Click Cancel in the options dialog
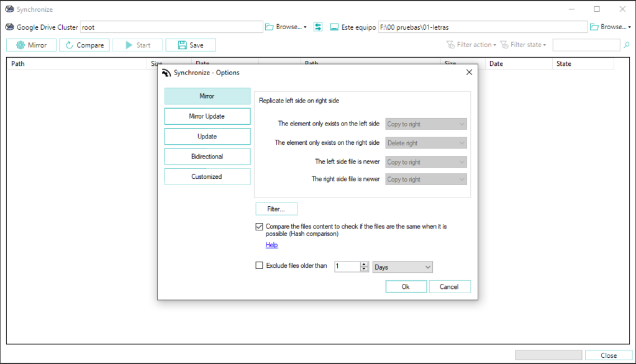Image resolution: width=636 pixels, height=364 pixels. [450, 286]
